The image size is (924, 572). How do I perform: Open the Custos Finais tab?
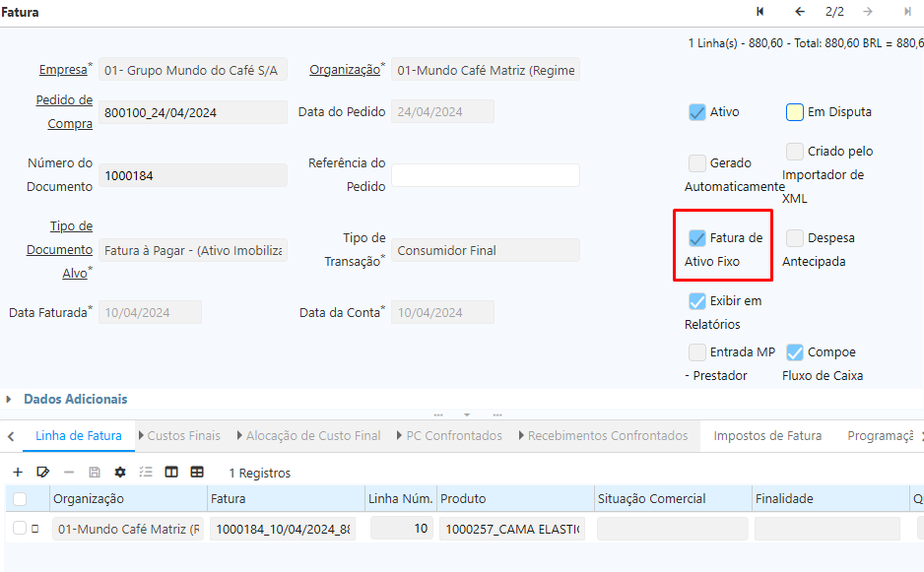182,435
